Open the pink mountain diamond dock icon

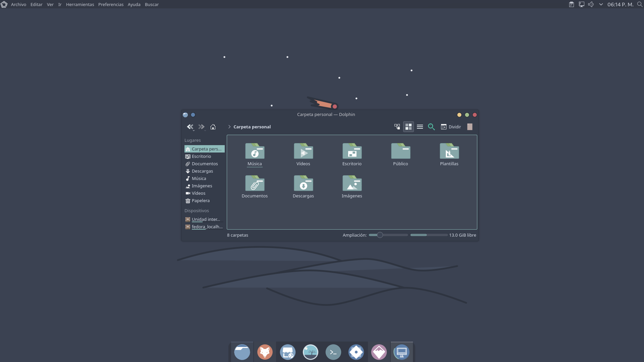379,352
